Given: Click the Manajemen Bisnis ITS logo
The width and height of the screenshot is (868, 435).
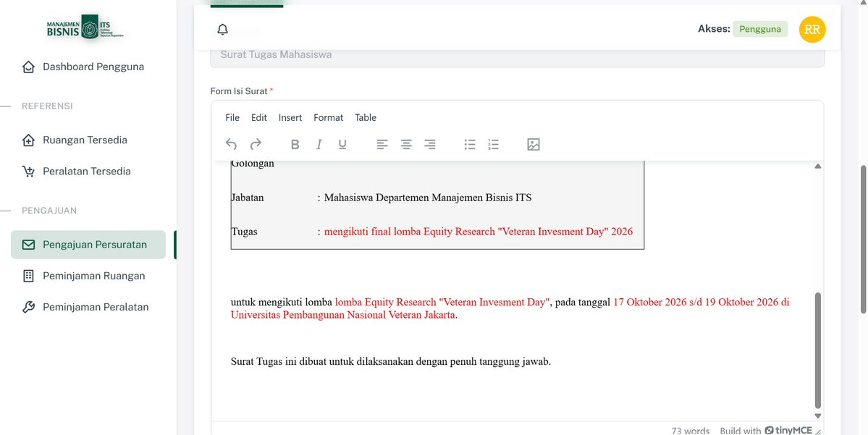Looking at the screenshot, I should point(85,27).
